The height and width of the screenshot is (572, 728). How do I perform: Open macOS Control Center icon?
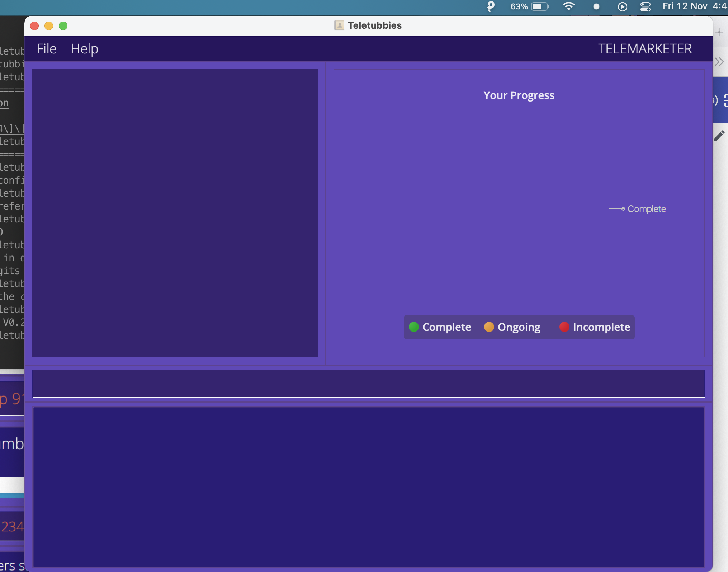tap(645, 6)
